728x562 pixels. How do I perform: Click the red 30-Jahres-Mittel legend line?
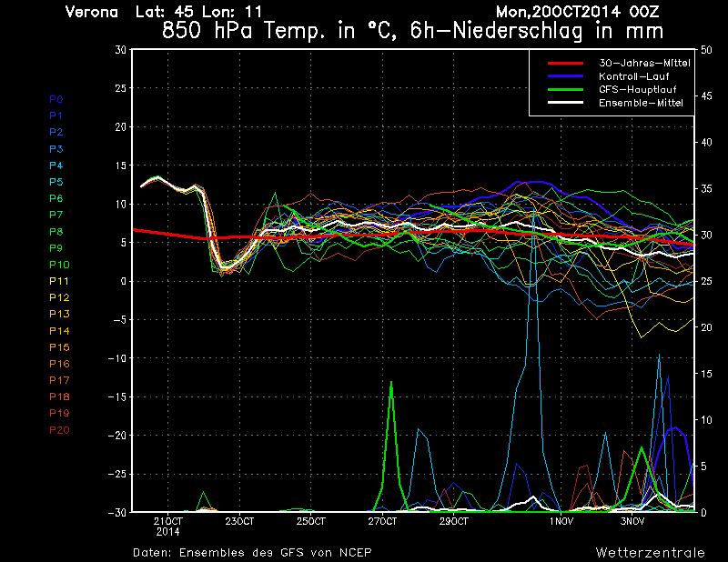pyautogui.click(x=567, y=63)
